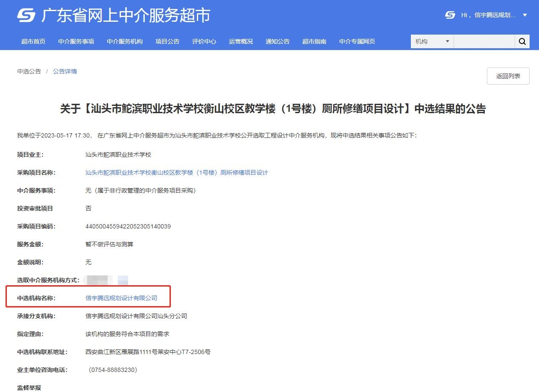Click the 返回列表 button
The height and width of the screenshot is (392, 539).
(508, 76)
